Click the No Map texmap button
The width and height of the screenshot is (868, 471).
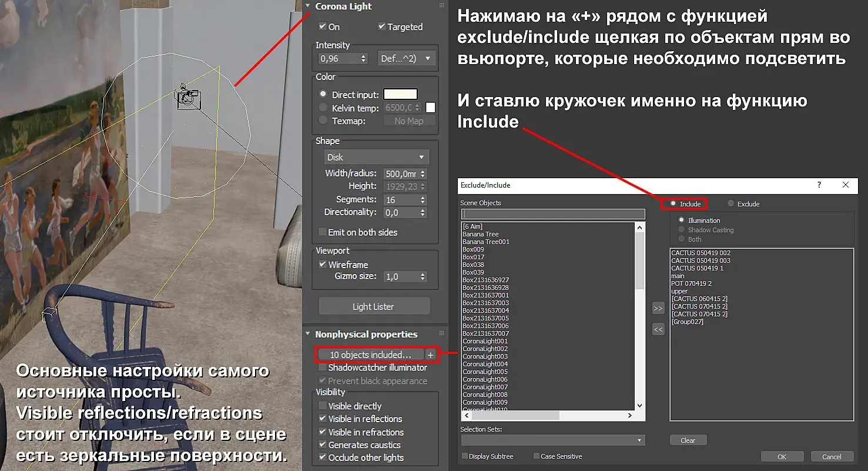(x=409, y=121)
